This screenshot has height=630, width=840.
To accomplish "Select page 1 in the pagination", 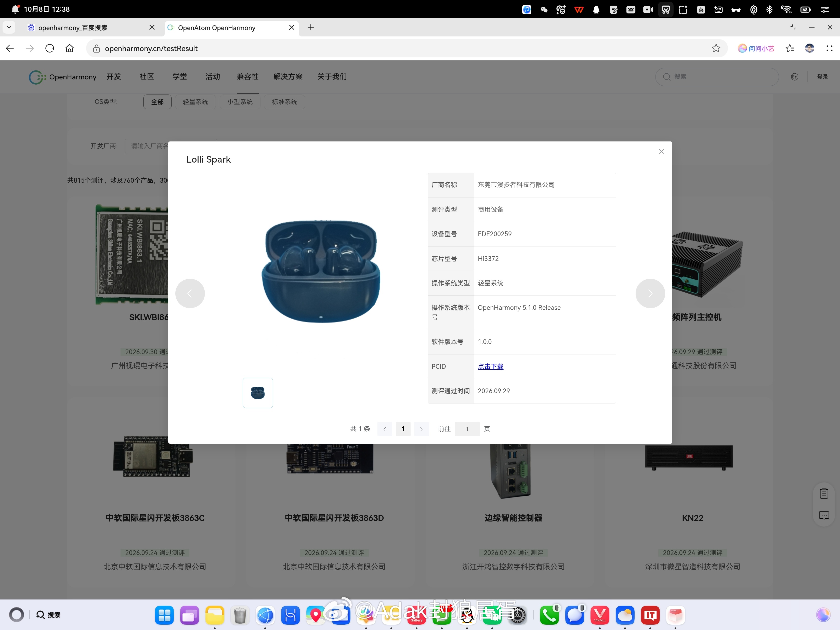I will [403, 429].
